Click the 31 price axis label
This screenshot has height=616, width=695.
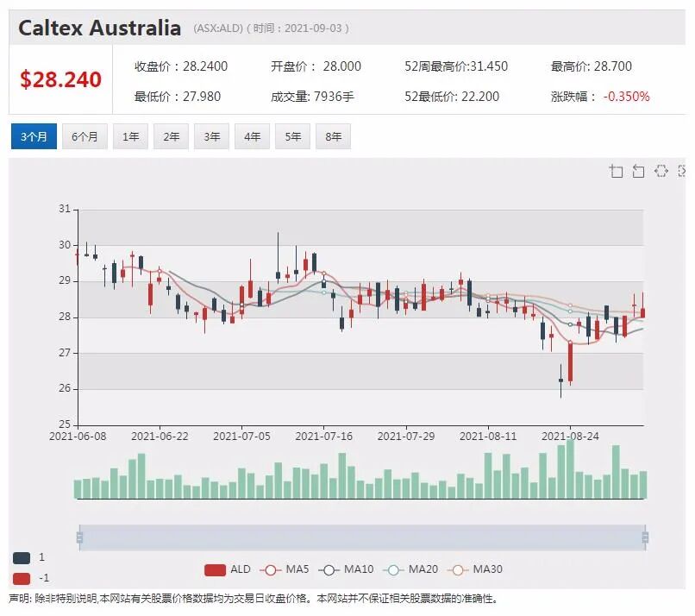[65, 209]
